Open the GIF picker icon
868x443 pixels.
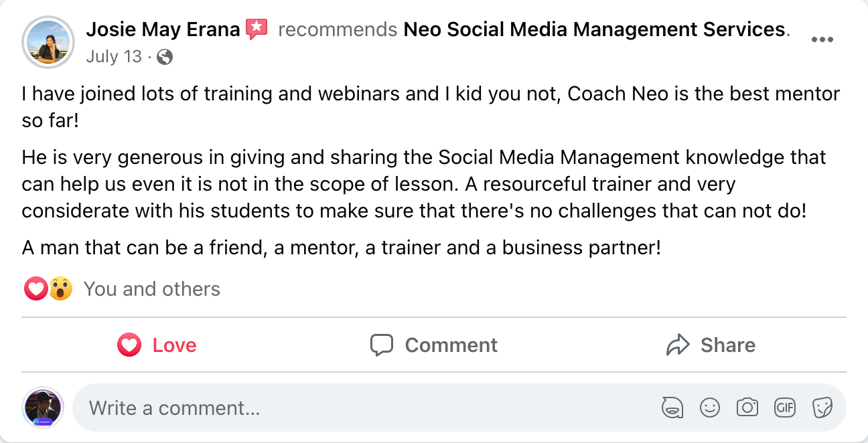pyautogui.click(x=784, y=408)
